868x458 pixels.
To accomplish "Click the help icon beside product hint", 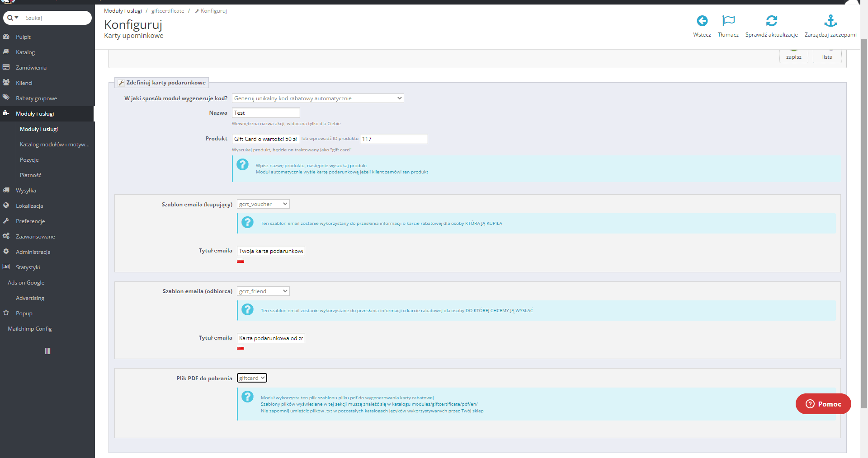I will tap(243, 164).
